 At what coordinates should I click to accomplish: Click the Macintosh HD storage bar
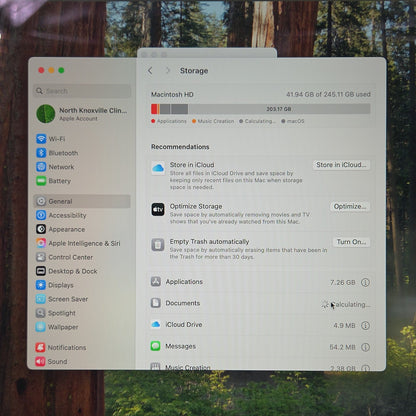[260, 109]
